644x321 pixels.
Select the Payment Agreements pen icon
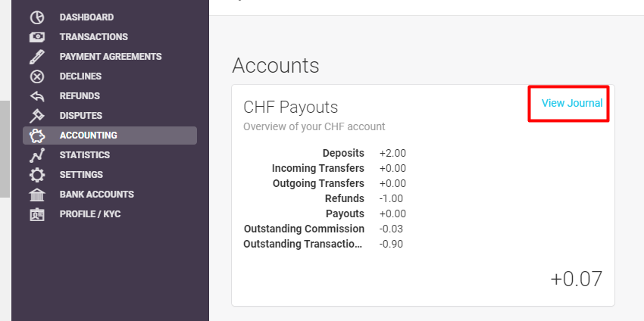click(x=37, y=57)
